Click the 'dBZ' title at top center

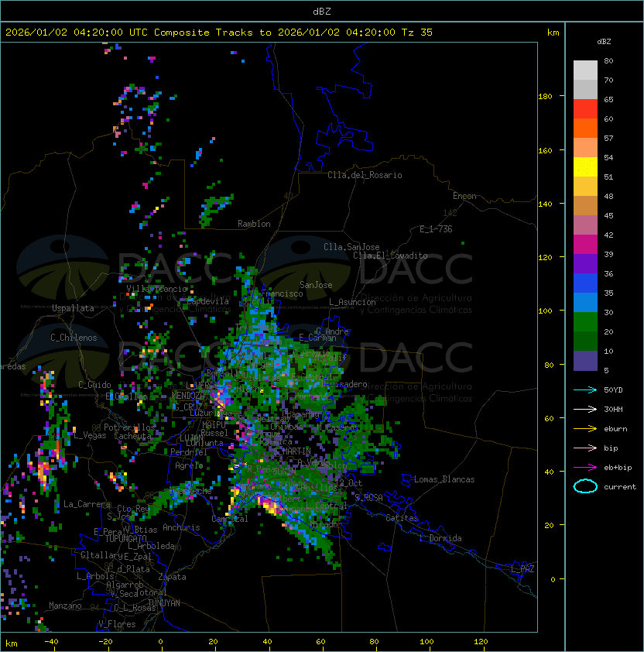322,12
